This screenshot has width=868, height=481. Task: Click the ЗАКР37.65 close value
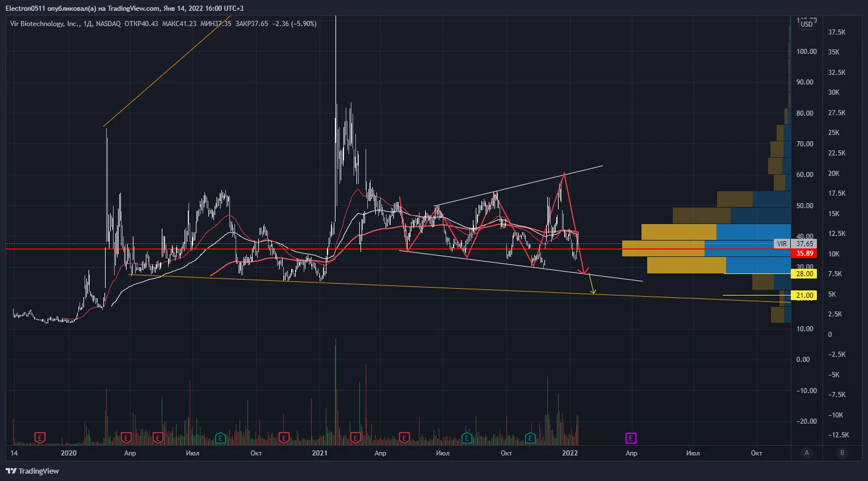(x=251, y=24)
